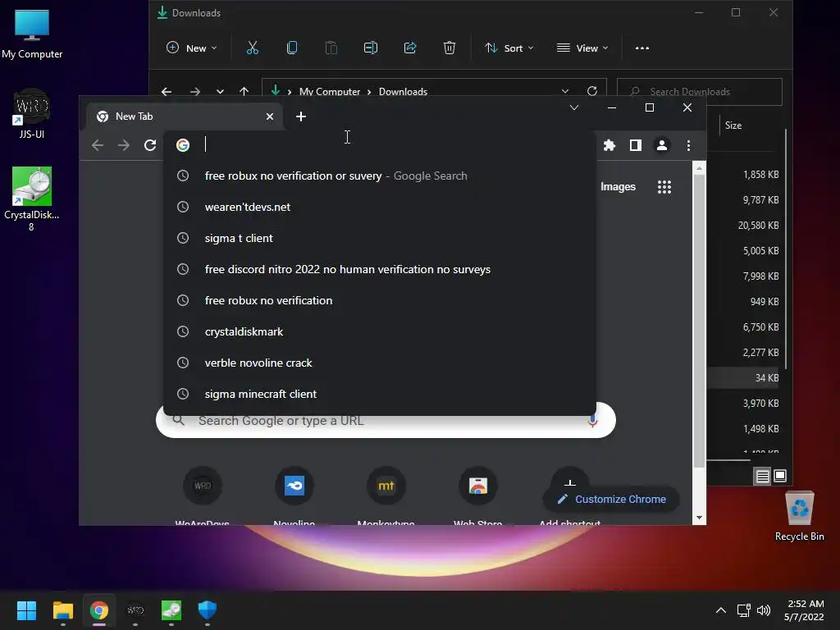Viewport: 840px width, 630px height.
Task: Click the Windows Start button
Action: [x=26, y=610]
